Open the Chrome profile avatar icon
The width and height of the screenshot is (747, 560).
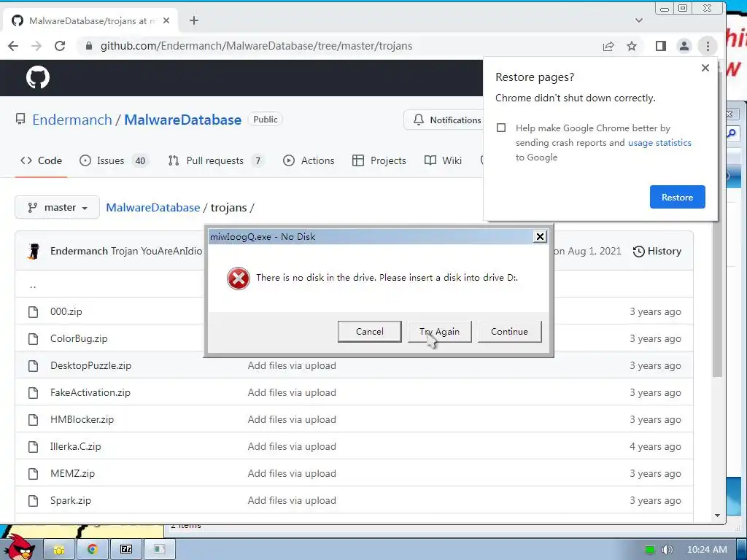684,46
